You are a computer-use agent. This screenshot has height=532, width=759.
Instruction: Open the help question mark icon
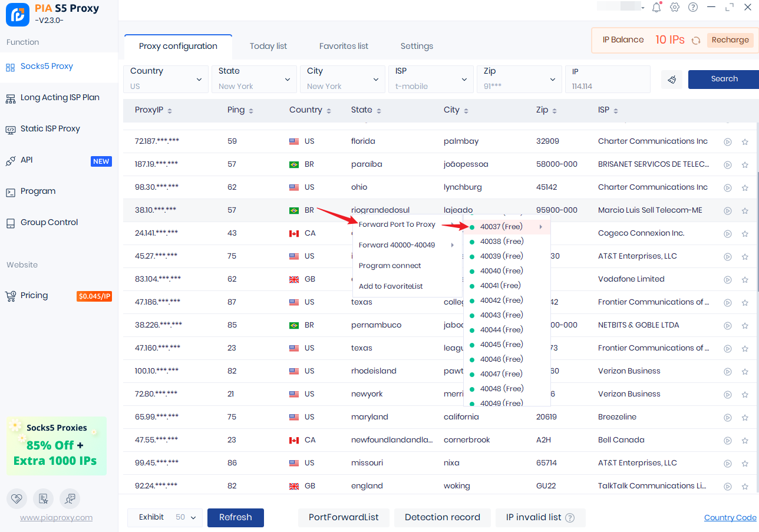point(693,7)
